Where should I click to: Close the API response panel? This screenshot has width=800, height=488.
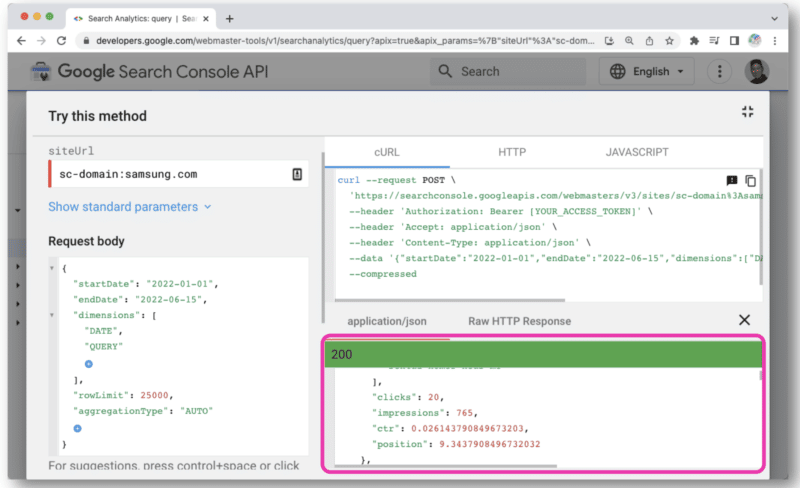tap(744, 320)
